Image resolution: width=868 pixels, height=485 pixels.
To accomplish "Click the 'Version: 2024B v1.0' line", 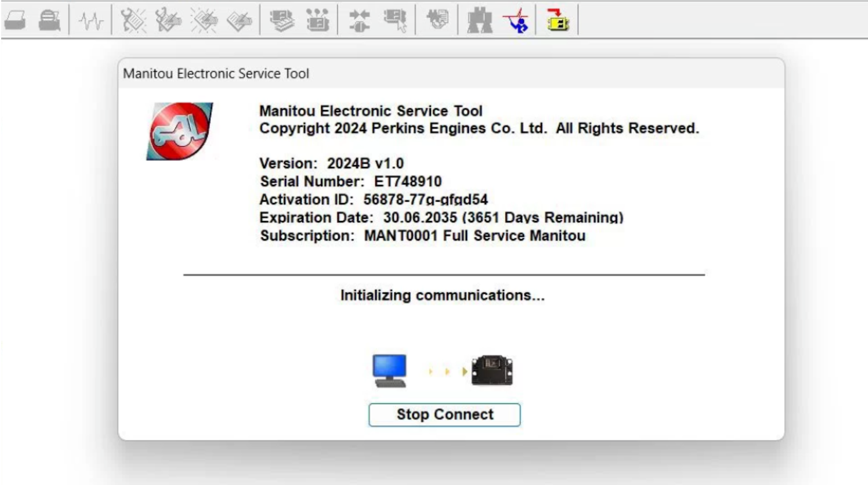I will coord(331,164).
